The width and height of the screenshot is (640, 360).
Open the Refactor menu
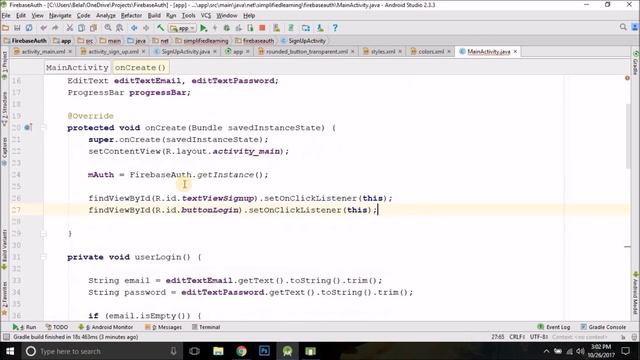(x=131, y=16)
